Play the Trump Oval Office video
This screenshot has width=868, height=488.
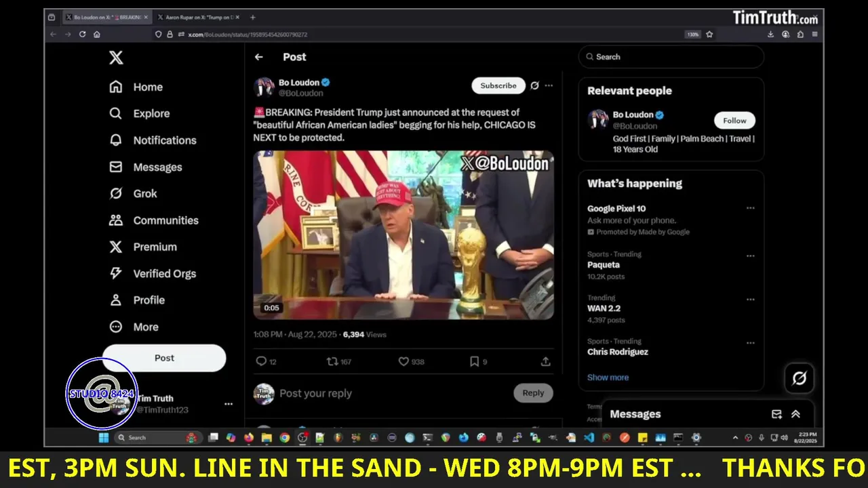(x=403, y=235)
